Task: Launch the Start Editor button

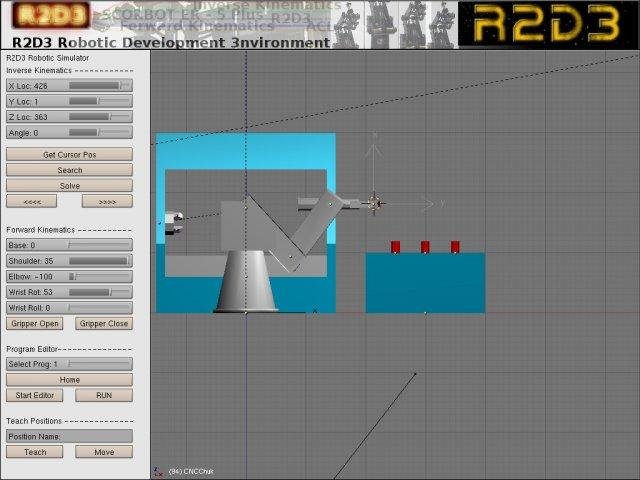Action: (x=35, y=396)
